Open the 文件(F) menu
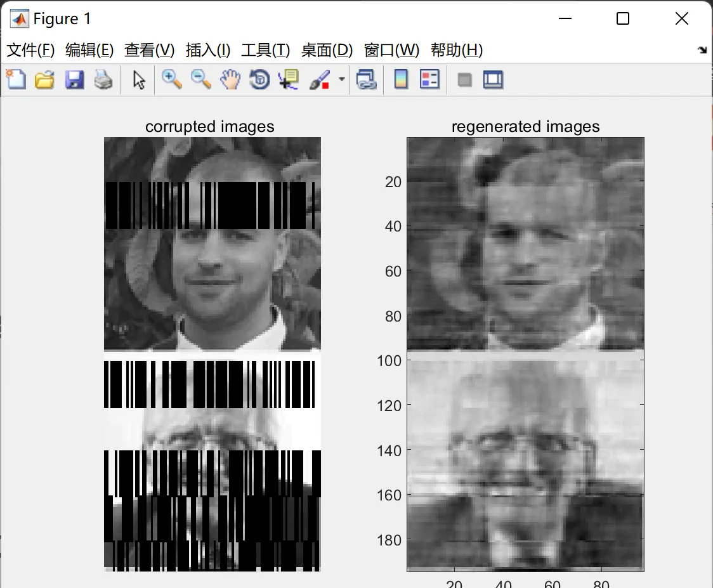The width and height of the screenshot is (713, 588). click(x=30, y=50)
